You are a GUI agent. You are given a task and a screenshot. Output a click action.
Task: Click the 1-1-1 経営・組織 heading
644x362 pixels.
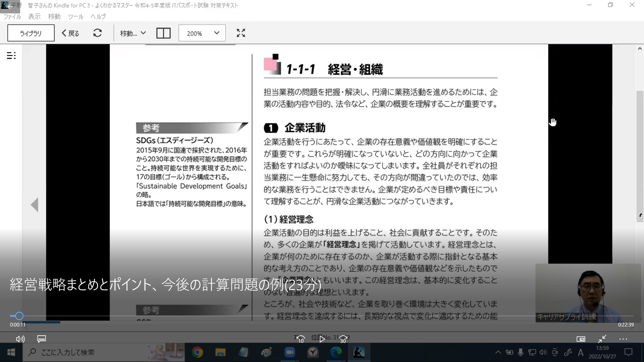pos(334,69)
